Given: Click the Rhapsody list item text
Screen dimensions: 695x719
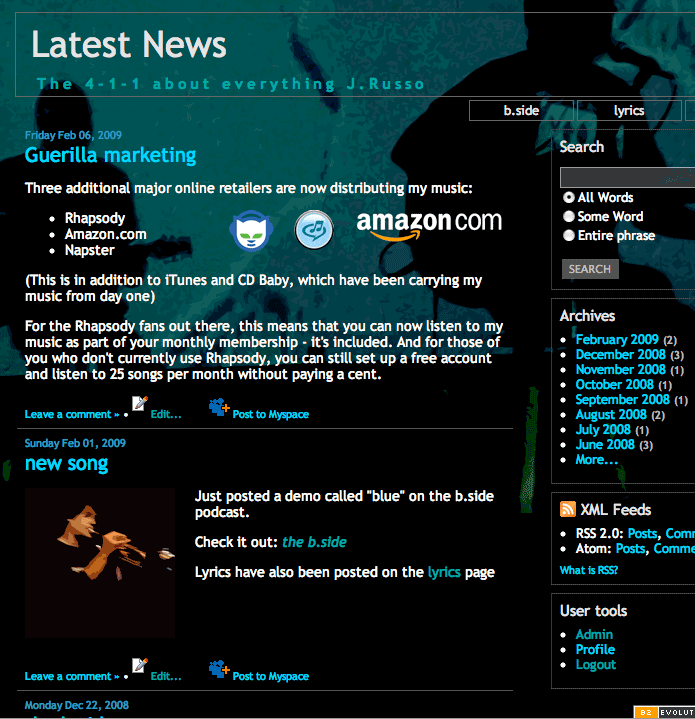Looking at the screenshot, I should (95, 218).
